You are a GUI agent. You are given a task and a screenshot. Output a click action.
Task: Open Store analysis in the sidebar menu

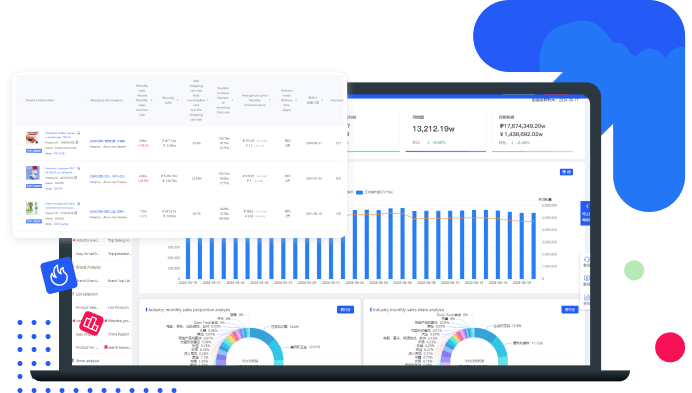[87, 361]
